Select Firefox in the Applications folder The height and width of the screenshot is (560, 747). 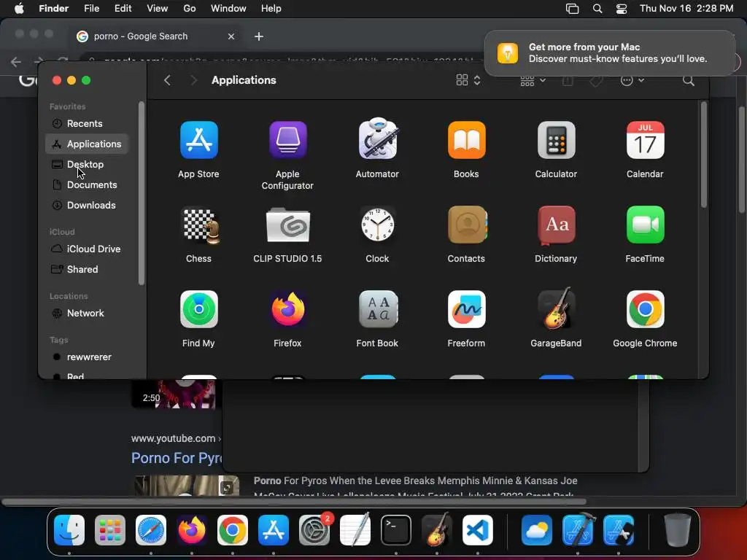287,309
